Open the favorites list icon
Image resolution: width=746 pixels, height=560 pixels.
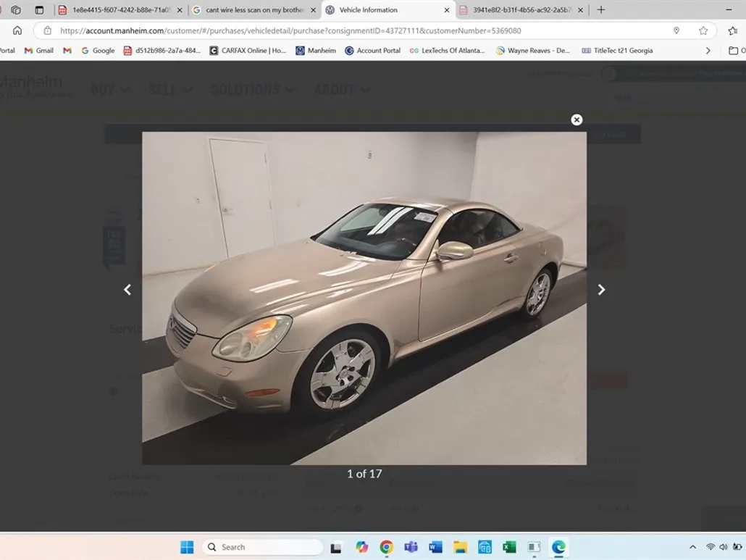point(733,30)
